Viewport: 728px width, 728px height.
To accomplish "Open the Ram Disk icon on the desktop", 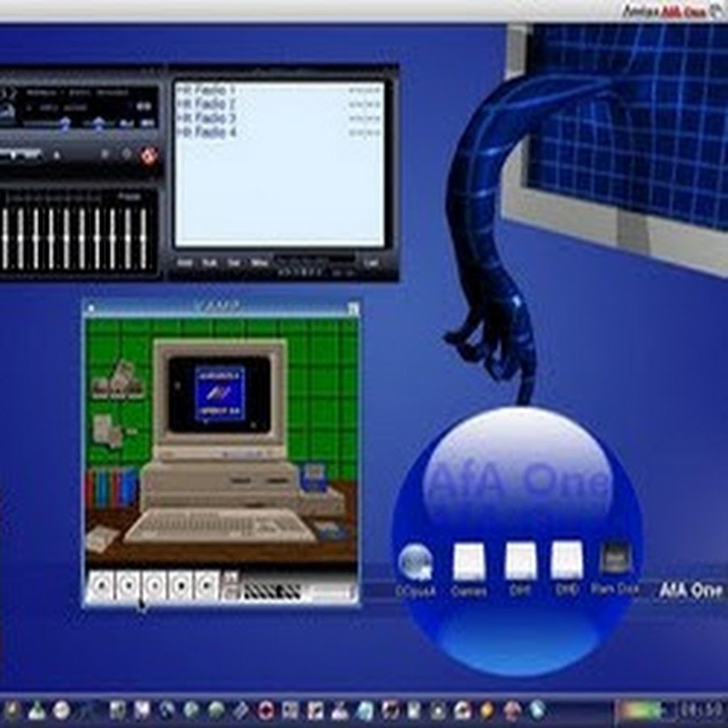I will [x=616, y=569].
